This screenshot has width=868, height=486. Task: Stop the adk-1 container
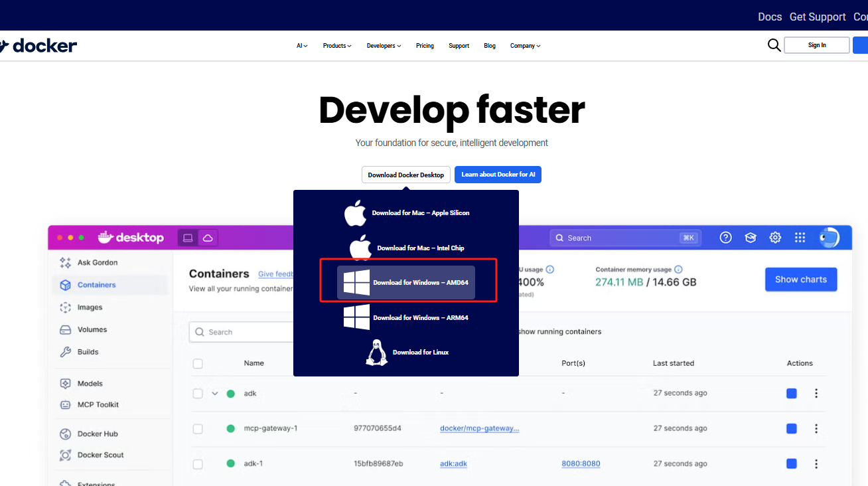click(792, 463)
